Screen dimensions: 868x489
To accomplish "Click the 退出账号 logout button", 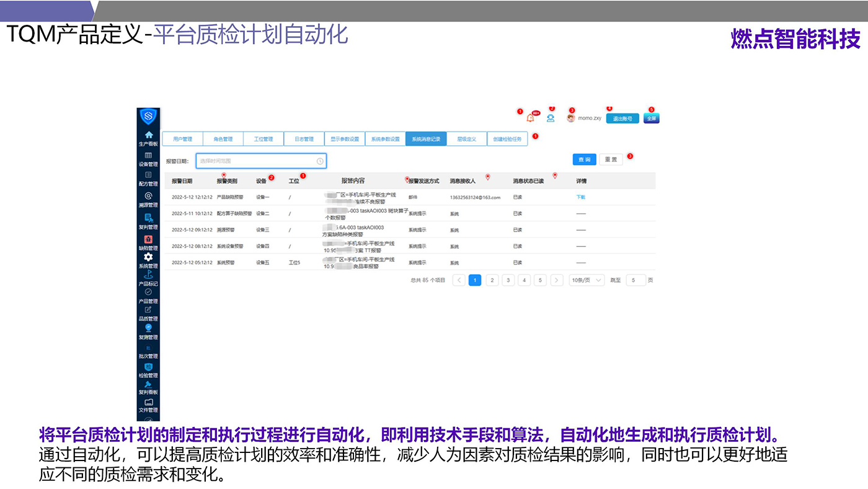I will pos(622,119).
